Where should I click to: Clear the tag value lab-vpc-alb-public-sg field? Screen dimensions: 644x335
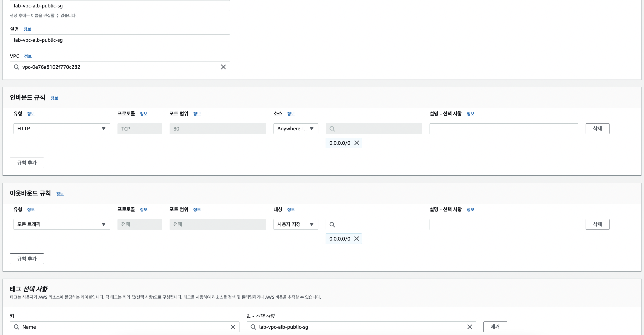tap(469, 327)
